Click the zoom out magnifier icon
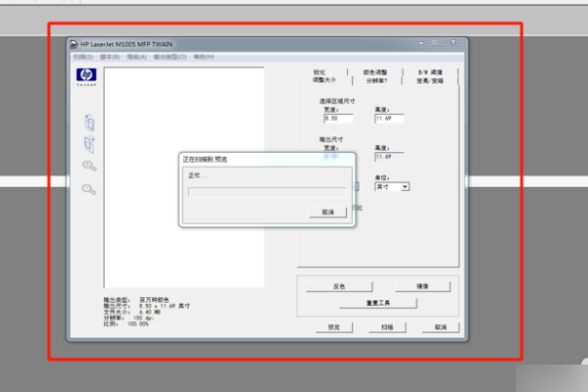 click(89, 189)
